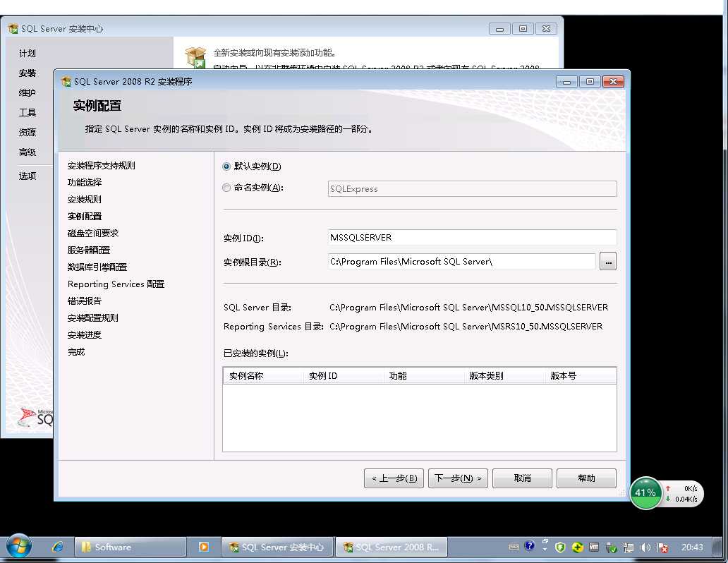Click the green and yellow plus tray icon

(x=578, y=547)
